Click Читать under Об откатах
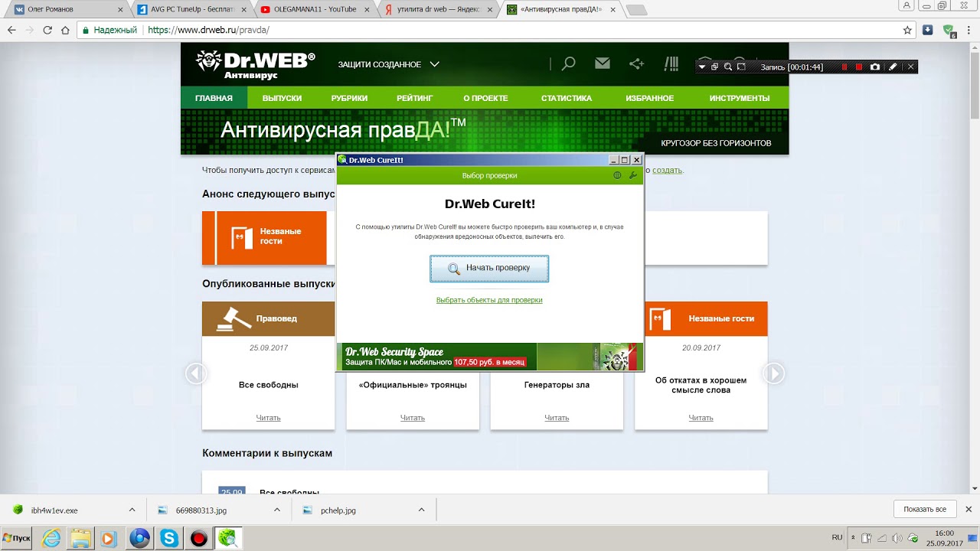 tap(701, 418)
